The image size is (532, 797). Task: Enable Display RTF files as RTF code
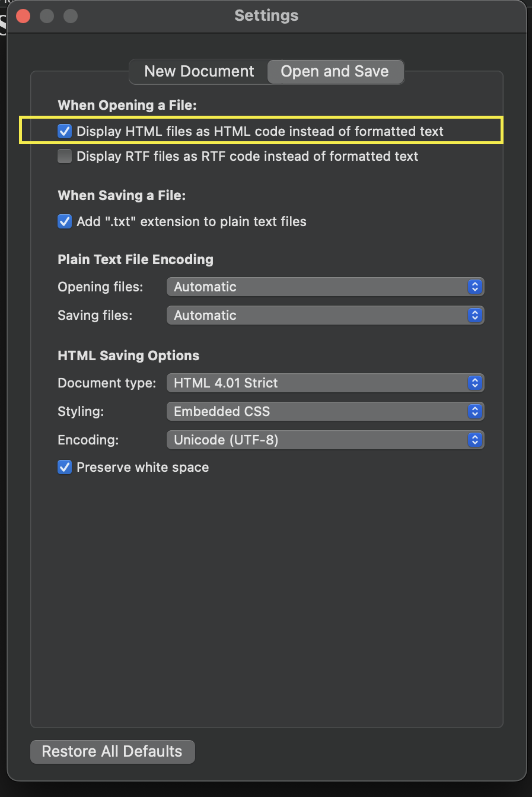coord(65,156)
